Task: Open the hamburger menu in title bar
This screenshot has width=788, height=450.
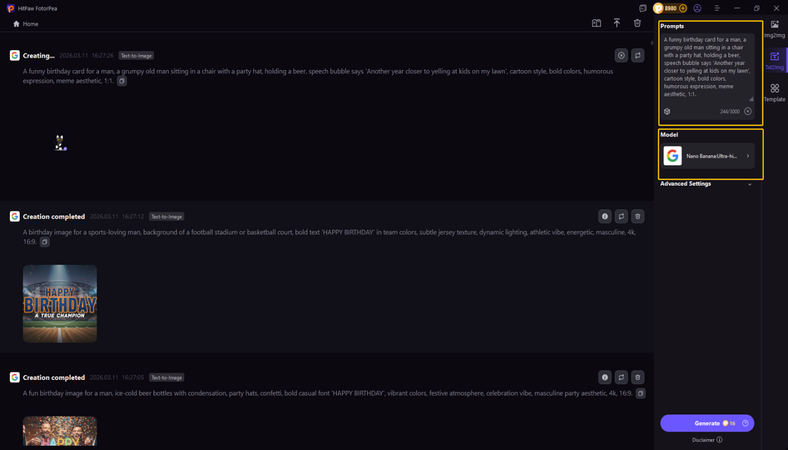Action: 717,8
